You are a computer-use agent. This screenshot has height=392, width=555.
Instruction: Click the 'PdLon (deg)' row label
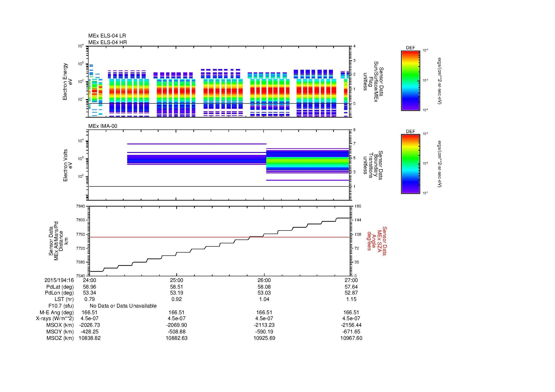point(59,293)
